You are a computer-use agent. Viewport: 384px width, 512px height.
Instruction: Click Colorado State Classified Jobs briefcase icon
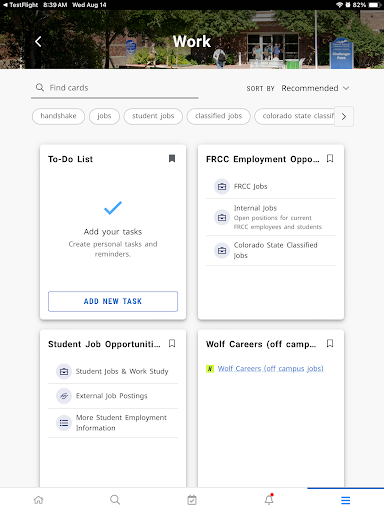pyautogui.click(x=222, y=250)
